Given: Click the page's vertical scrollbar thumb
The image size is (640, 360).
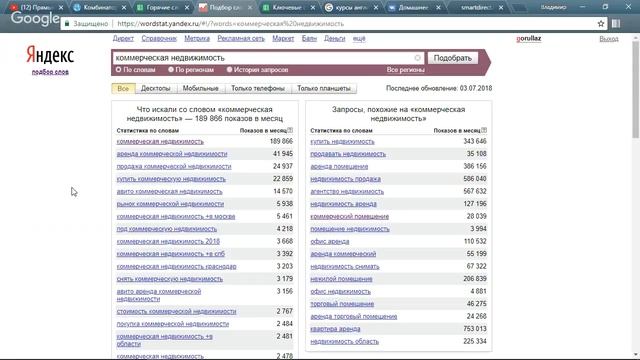Looking at the screenshot, I should (636, 88).
